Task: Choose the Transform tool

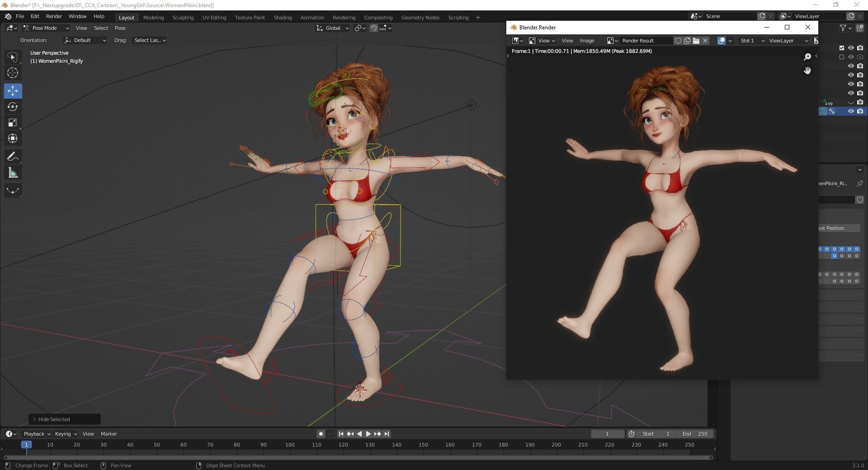Action: [x=13, y=138]
